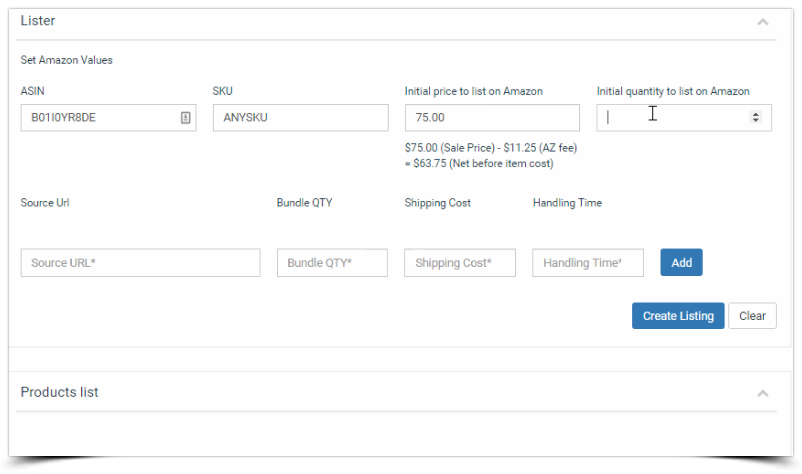Click the Source URL input field
Image resolution: width=802 pixels, height=474 pixels.
(141, 263)
